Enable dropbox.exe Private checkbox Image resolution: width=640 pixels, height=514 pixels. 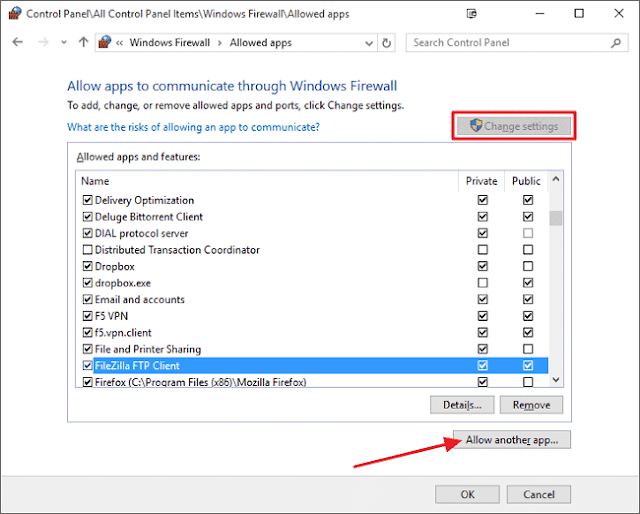tap(482, 283)
